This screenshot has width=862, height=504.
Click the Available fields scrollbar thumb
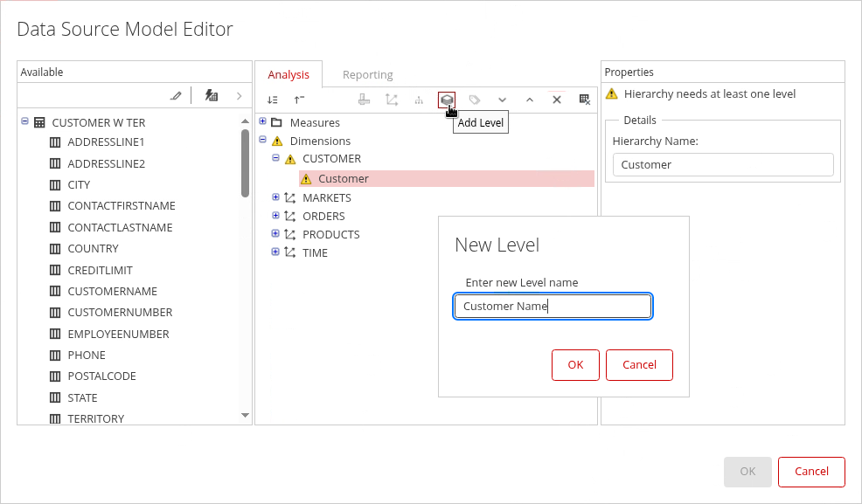[x=245, y=162]
